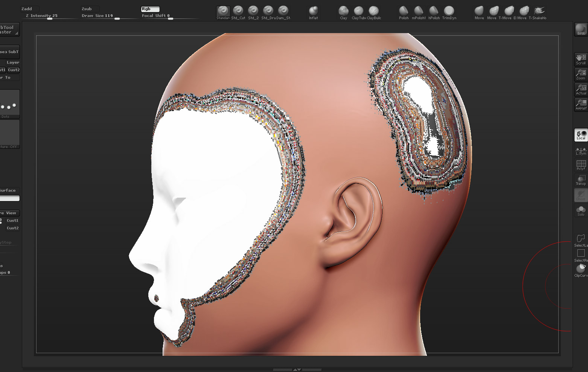This screenshot has height=372, width=588.
Task: Click the Cust2 button under Layer
Action: tap(14, 70)
